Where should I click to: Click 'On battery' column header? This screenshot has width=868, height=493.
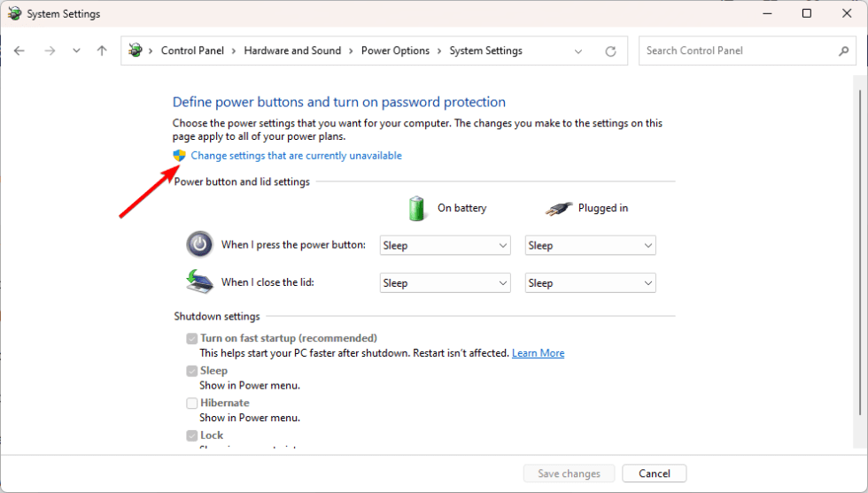click(461, 208)
